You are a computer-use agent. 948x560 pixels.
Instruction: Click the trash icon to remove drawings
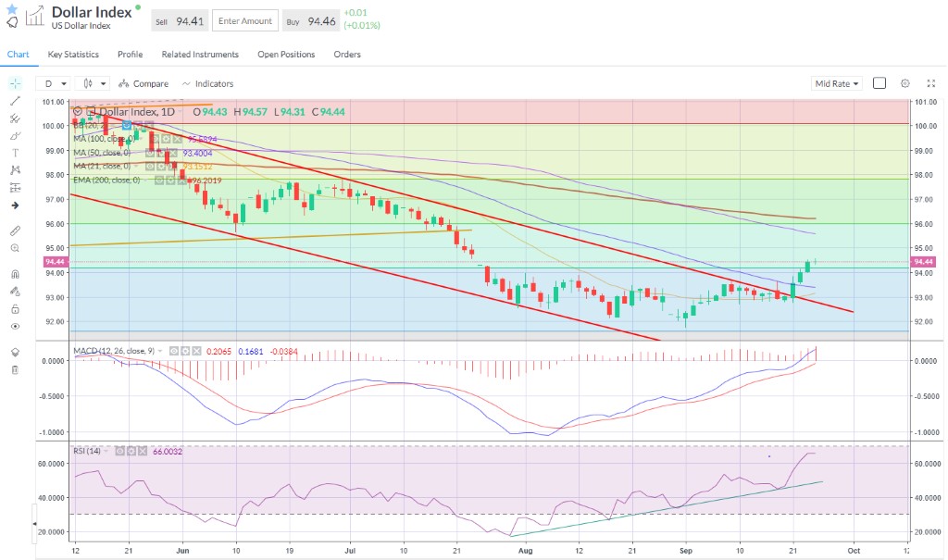15,369
